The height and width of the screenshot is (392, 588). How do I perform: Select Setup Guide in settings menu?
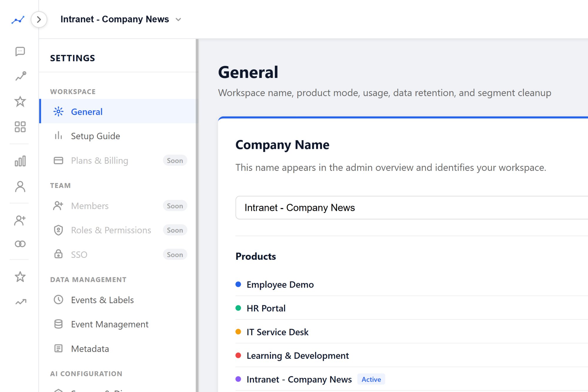[95, 136]
